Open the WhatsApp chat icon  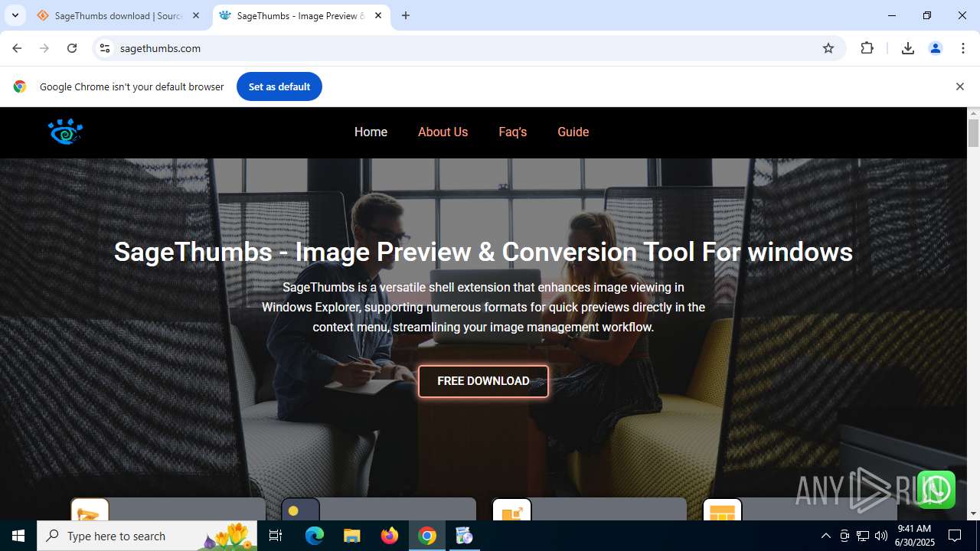pos(936,490)
